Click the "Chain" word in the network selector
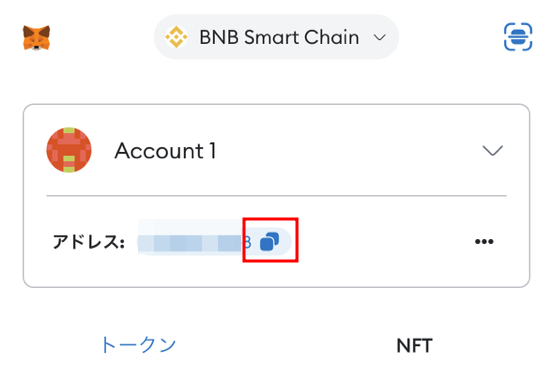 coord(332,37)
